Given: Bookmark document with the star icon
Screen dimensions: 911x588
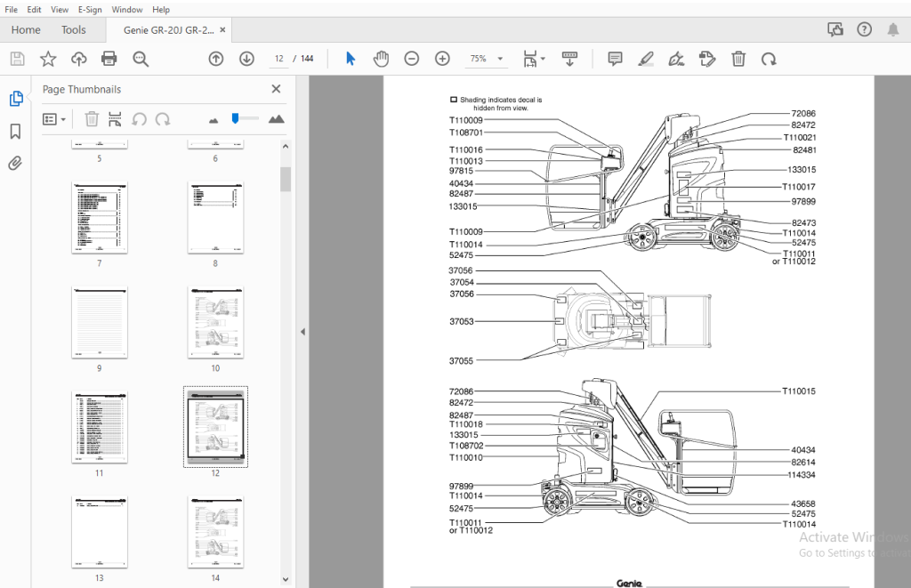Looking at the screenshot, I should pyautogui.click(x=48, y=59).
